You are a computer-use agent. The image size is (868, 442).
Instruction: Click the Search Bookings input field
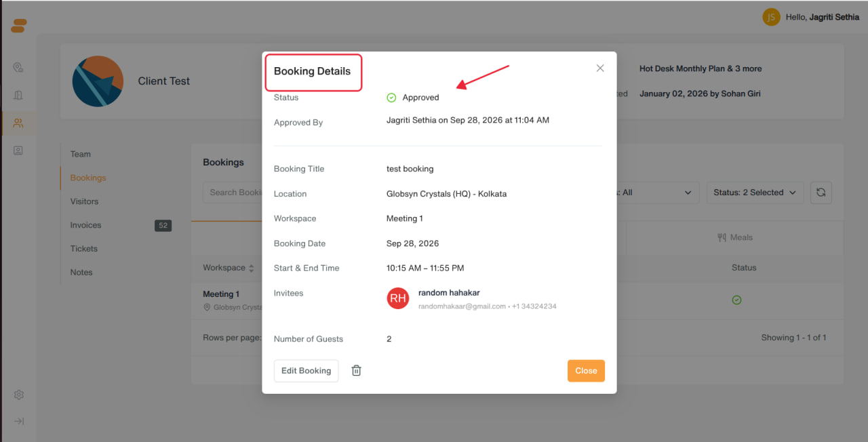233,193
